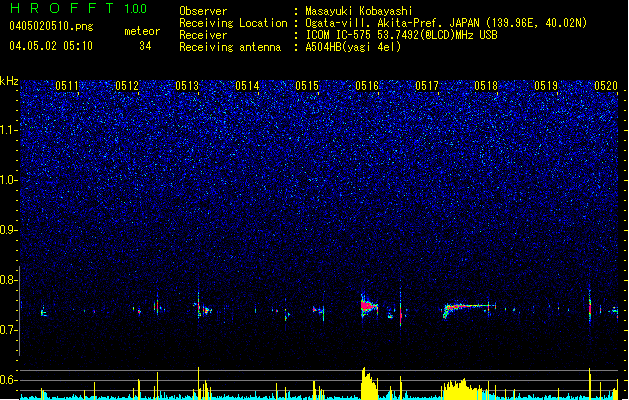Click the 0516 time marker
629x400 pixels.
(367, 86)
